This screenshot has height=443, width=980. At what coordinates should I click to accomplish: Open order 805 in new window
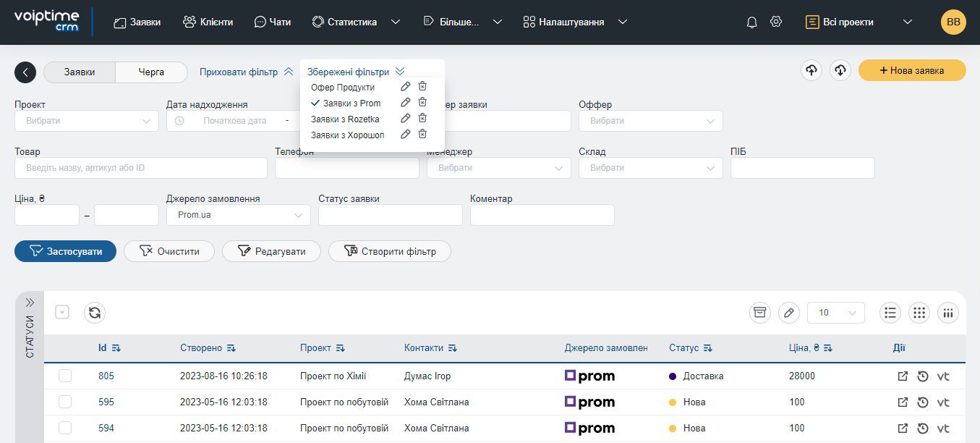coord(903,376)
